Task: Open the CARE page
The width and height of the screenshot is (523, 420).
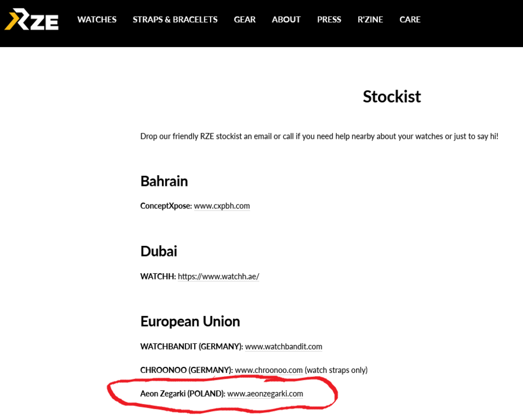Action: pos(410,20)
